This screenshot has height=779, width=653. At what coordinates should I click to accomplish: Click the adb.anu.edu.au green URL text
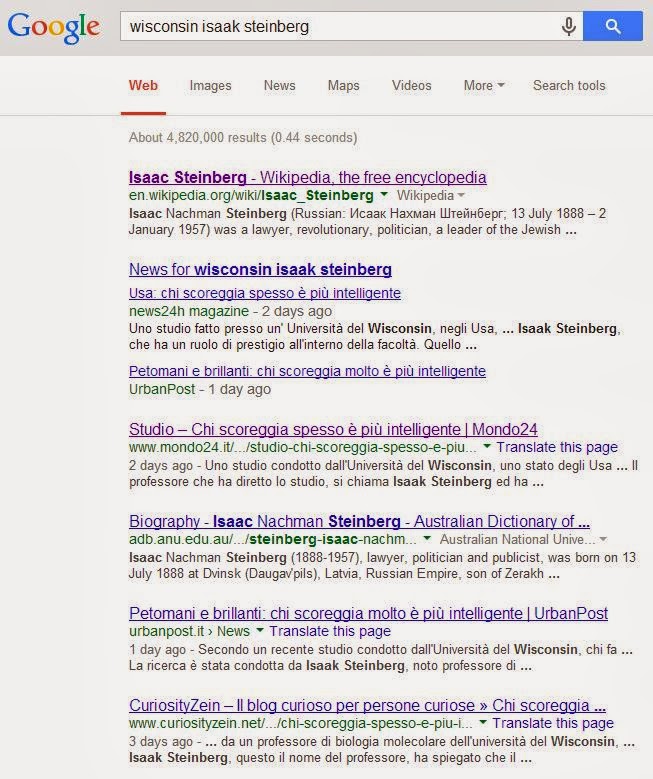pyautogui.click(x=273, y=539)
